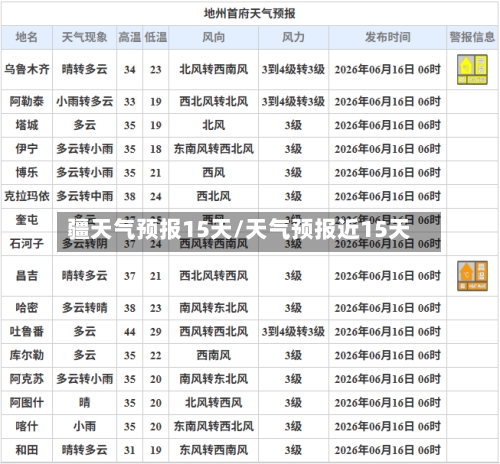Viewport: 500px width, 464px height.
Task: Click 吐鲁番 low temperature value 29
Action: (x=156, y=332)
